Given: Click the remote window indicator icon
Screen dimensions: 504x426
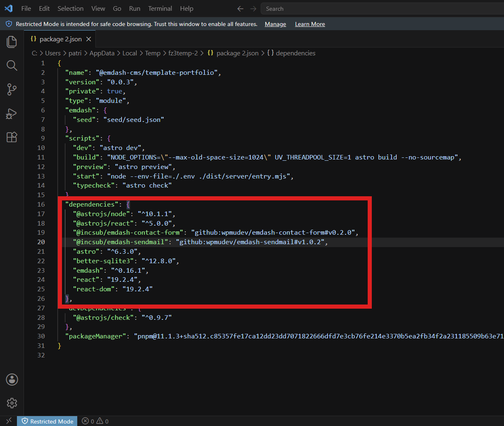Looking at the screenshot, I should click(x=9, y=421).
